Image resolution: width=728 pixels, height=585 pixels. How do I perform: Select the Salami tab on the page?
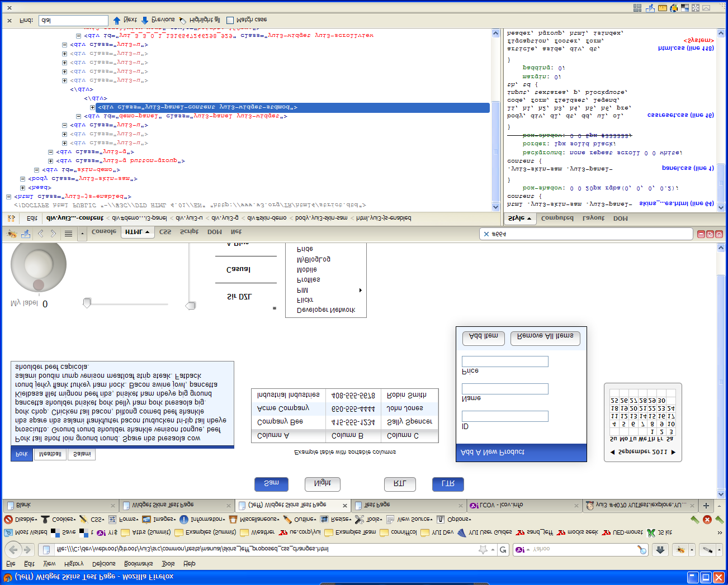(x=82, y=454)
